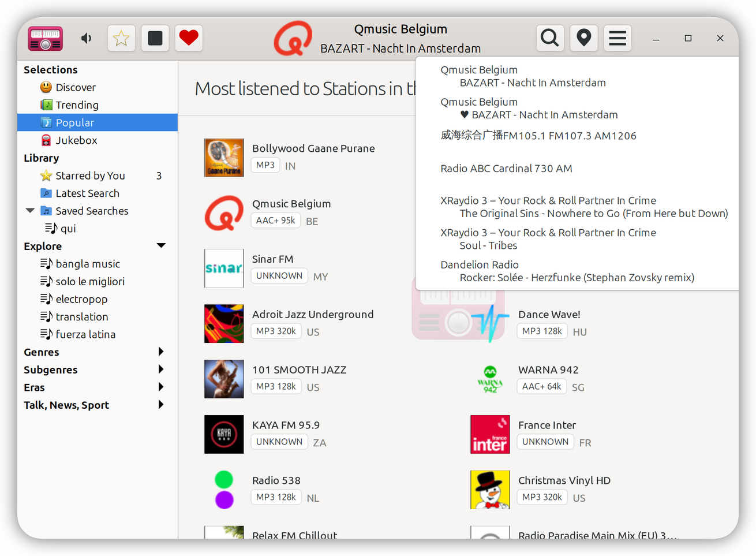Viewport: 756px width, 556px height.
Task: Select the 101 SMOOTH JAZZ station name
Action: [299, 370]
